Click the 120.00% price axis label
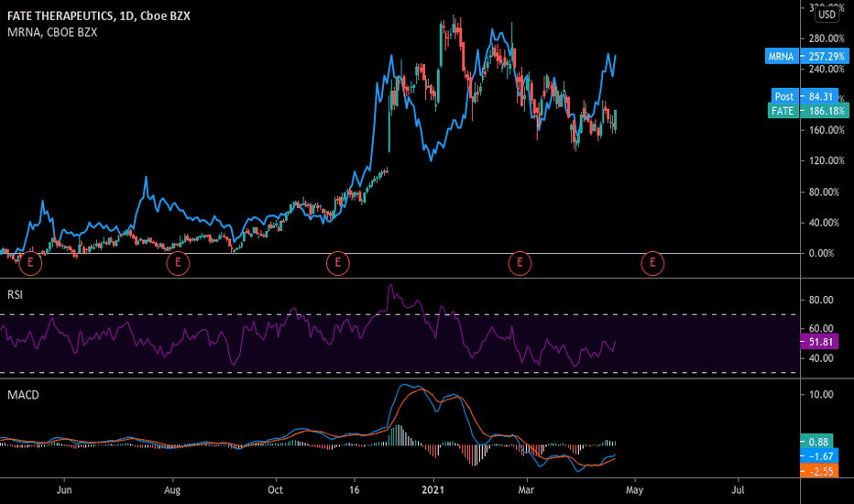 (827, 160)
